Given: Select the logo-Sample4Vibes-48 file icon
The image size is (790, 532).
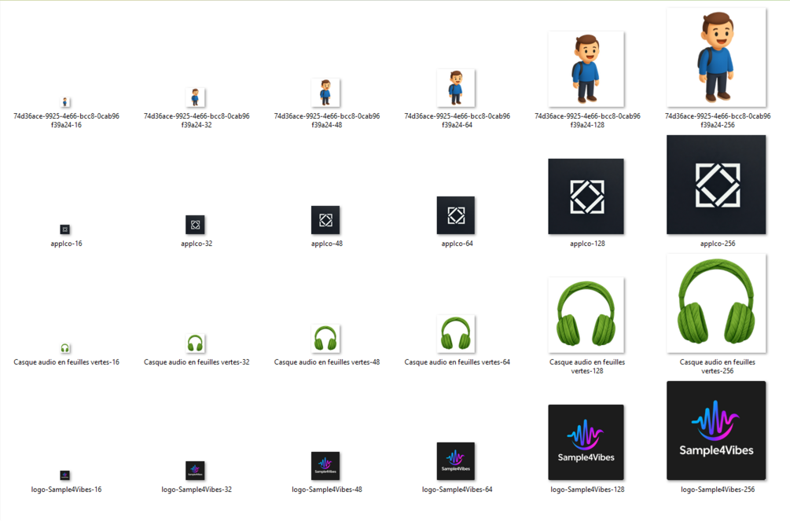Looking at the screenshot, I should point(325,466).
